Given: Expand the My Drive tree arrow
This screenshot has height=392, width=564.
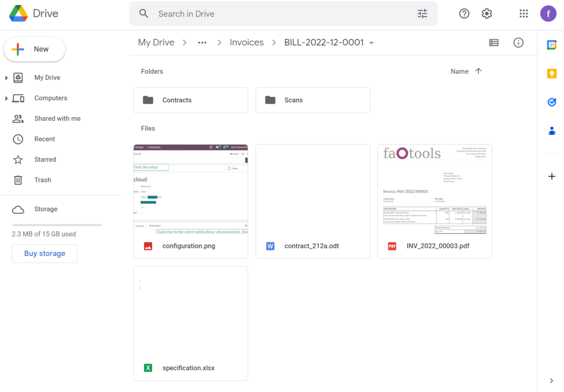Looking at the screenshot, I should coord(6,78).
